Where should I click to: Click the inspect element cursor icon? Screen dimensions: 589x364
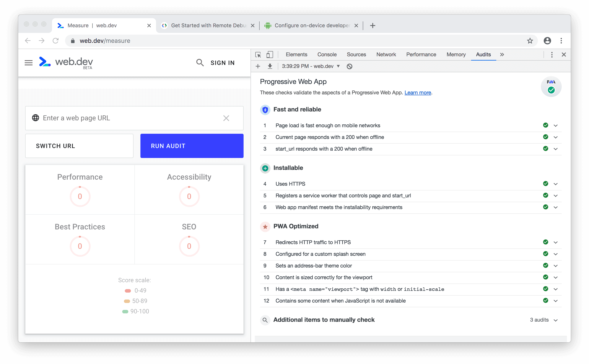(x=258, y=55)
